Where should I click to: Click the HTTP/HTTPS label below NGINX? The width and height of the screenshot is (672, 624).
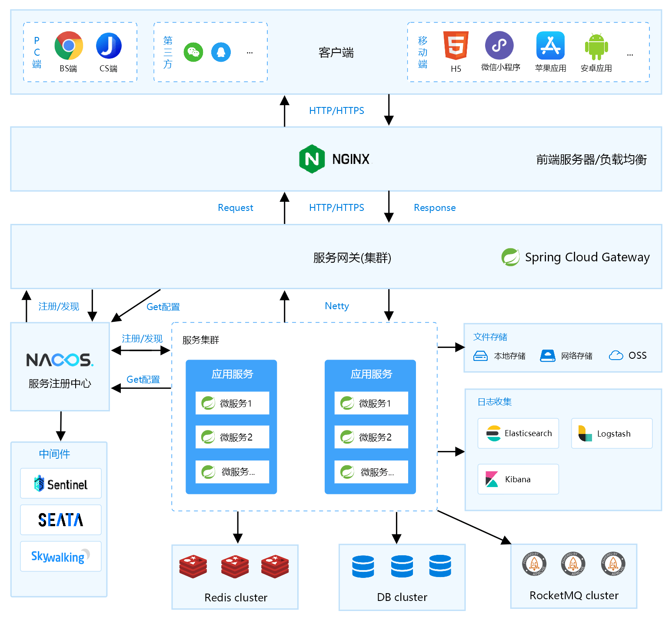(336, 207)
